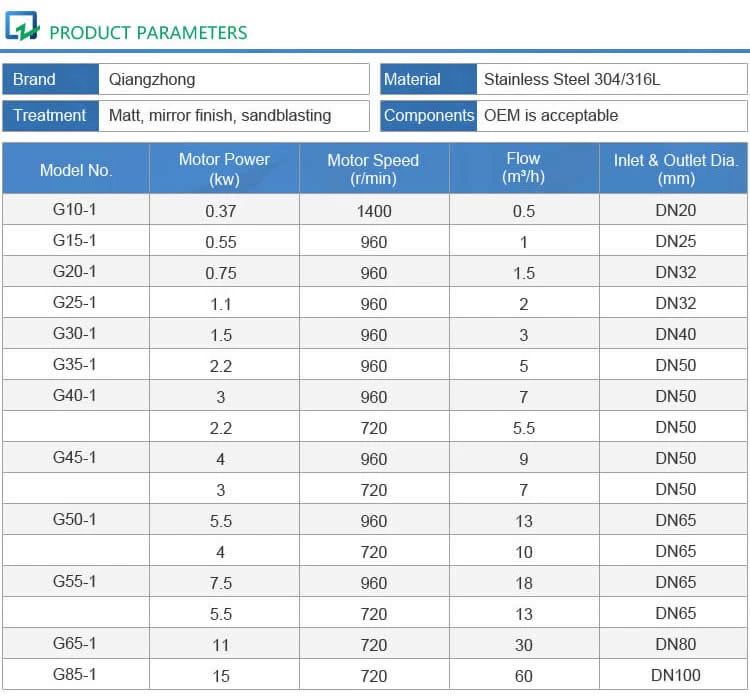Select model G55-1 cell
Screen dimensions: 750x700
pyautogui.click(x=75, y=581)
